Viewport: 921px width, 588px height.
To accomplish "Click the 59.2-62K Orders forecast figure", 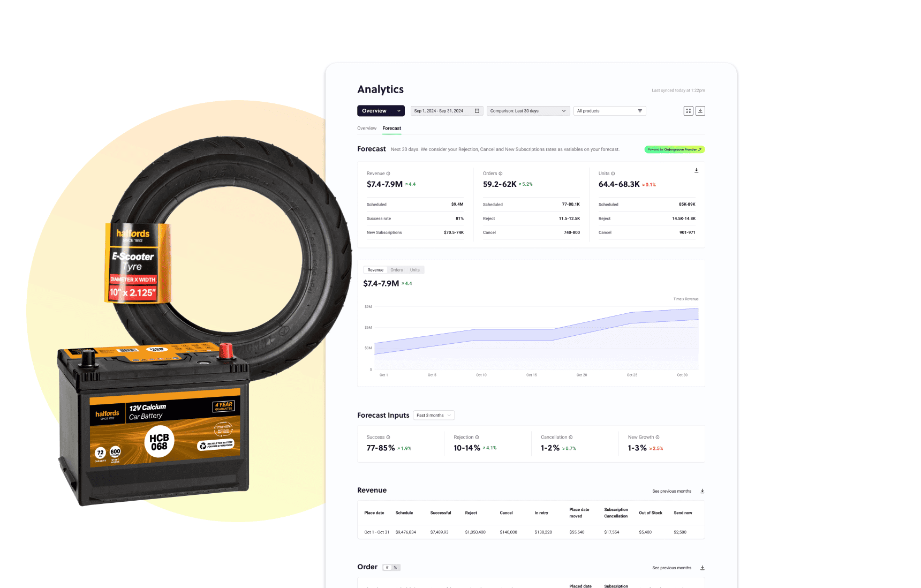I will [500, 184].
